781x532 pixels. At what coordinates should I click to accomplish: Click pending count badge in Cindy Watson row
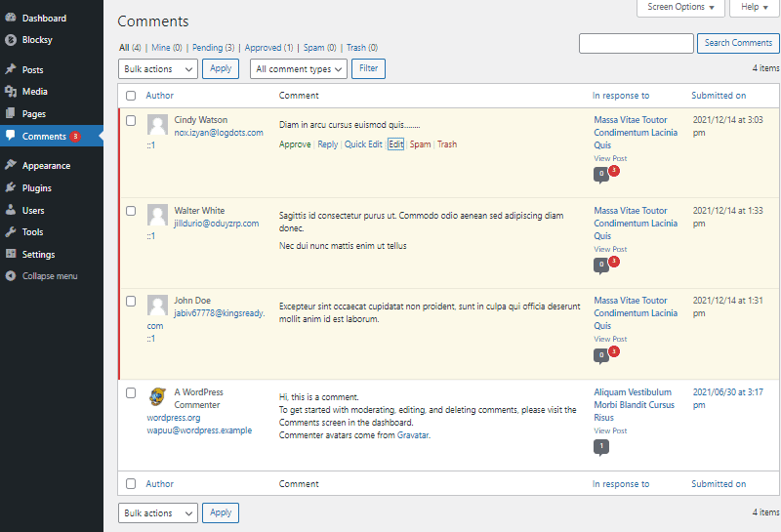pyautogui.click(x=614, y=171)
